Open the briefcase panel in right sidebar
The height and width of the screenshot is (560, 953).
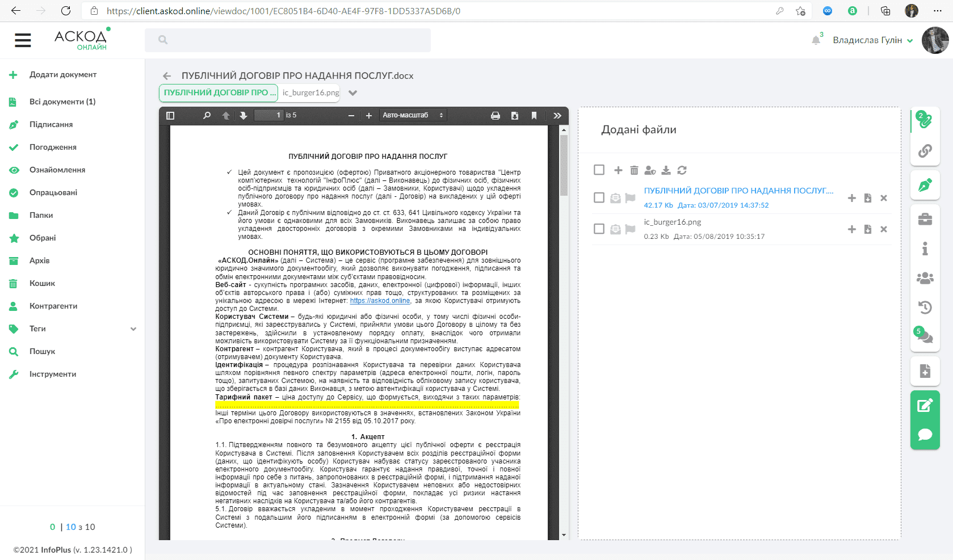coord(925,219)
